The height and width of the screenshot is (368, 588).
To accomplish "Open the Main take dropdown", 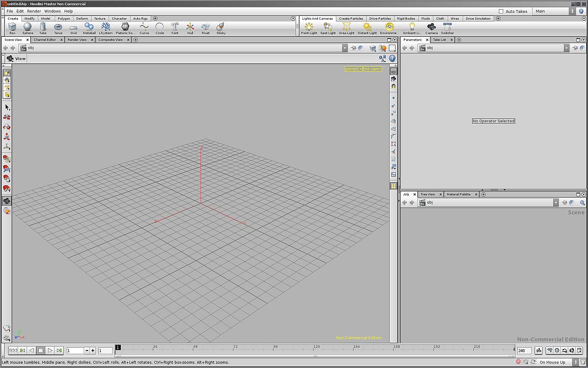I will coord(554,11).
